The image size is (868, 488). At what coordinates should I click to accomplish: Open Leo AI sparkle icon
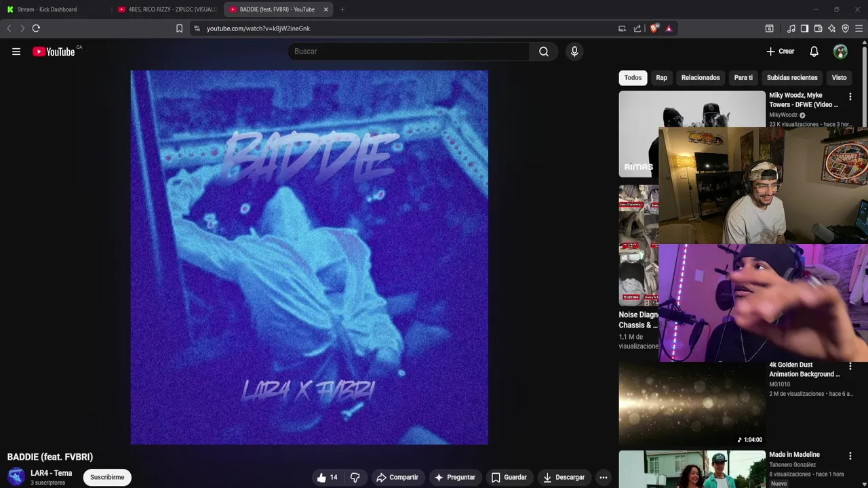pos(831,28)
